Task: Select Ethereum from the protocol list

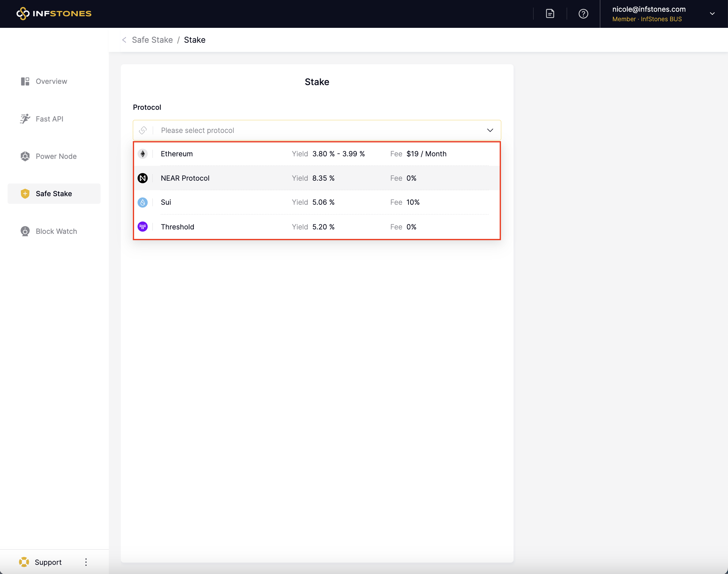Action: [x=177, y=154]
